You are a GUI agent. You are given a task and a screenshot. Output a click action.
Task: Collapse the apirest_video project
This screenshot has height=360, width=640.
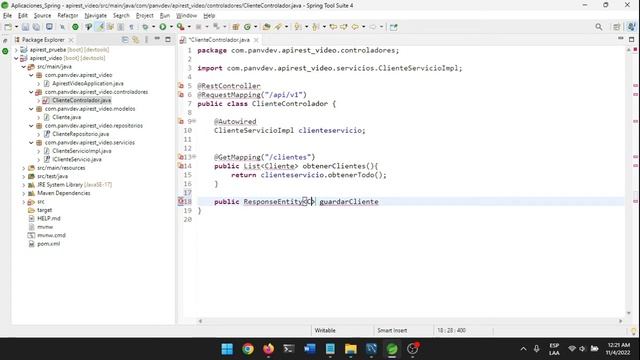[x=16, y=58]
